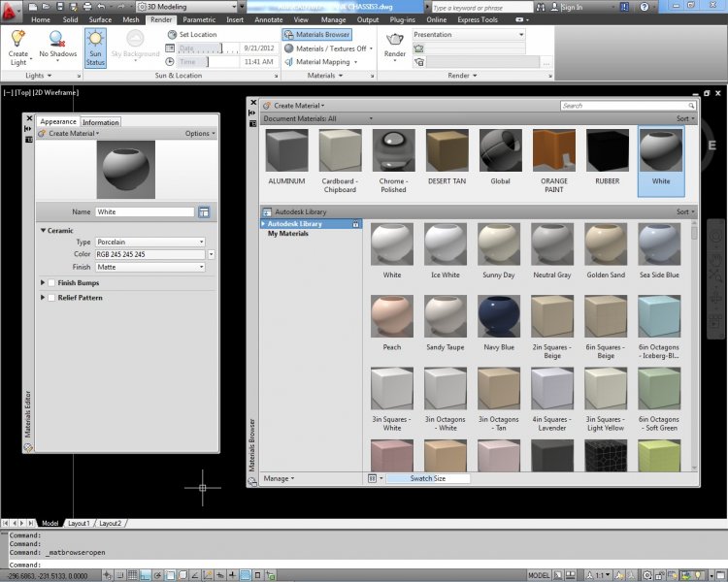The image size is (728, 582).
Task: Open Materials / Textures Off dropdown
Action: coord(328,48)
